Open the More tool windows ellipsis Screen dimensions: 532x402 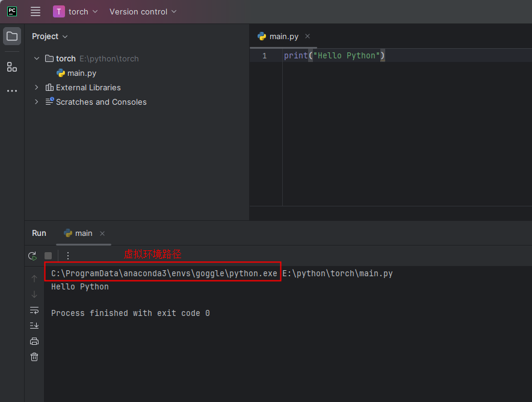pyautogui.click(x=12, y=91)
